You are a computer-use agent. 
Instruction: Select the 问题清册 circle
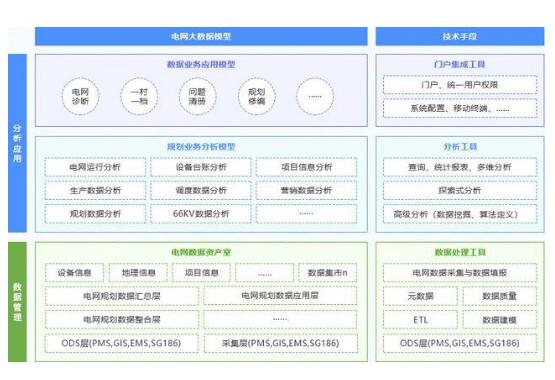pos(198,97)
